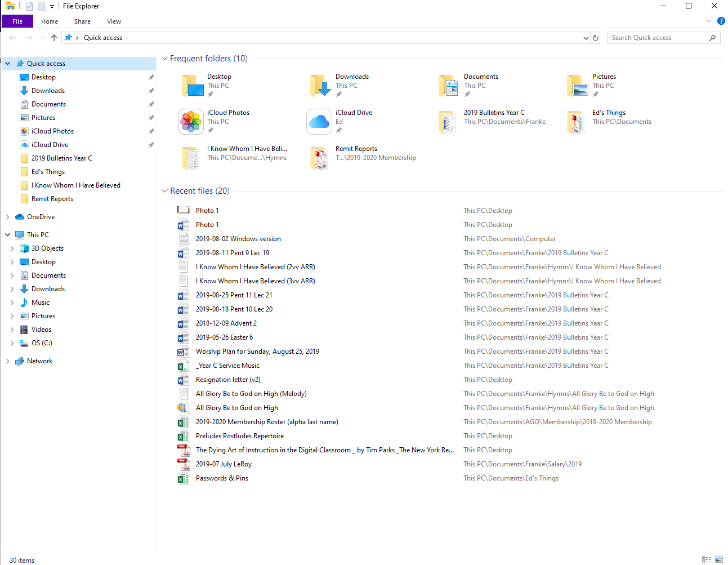This screenshot has width=728, height=565.
Task: Select the Music icon under This PC
Action: point(24,302)
